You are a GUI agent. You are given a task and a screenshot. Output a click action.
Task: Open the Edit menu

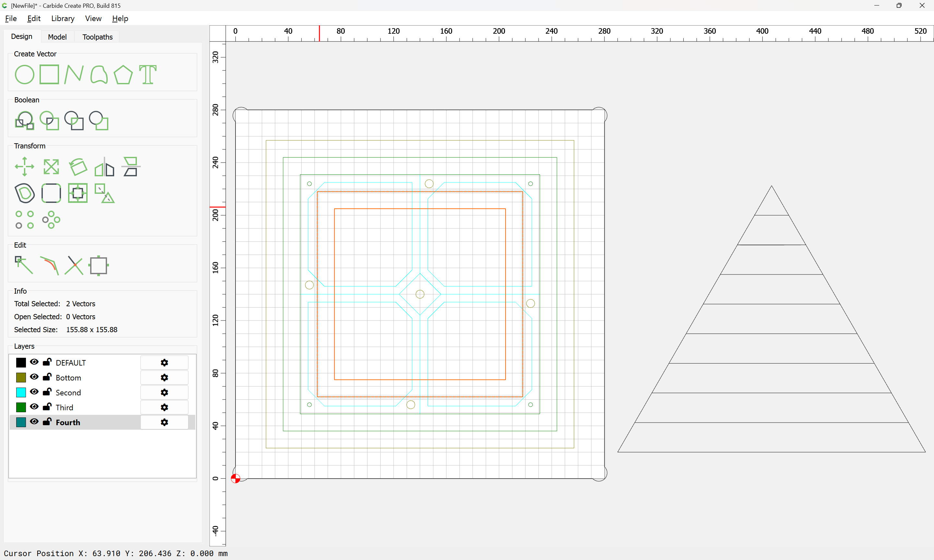(x=34, y=18)
